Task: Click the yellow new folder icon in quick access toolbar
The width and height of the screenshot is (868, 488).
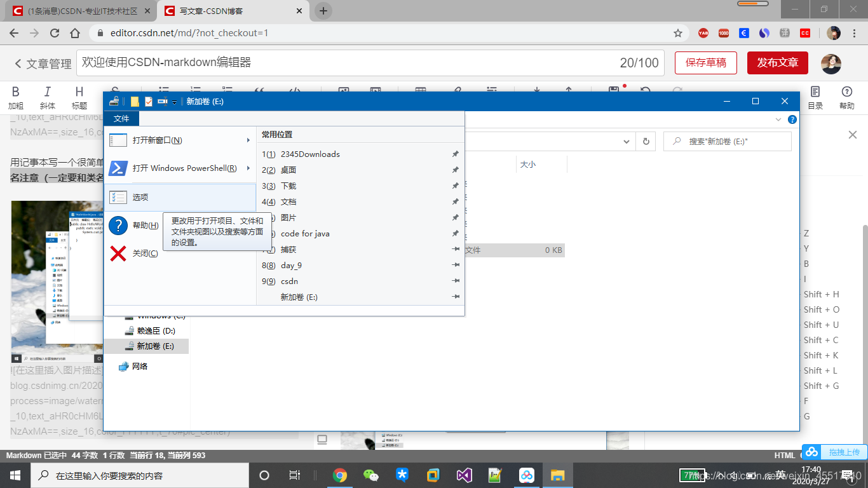Action: pyautogui.click(x=135, y=101)
